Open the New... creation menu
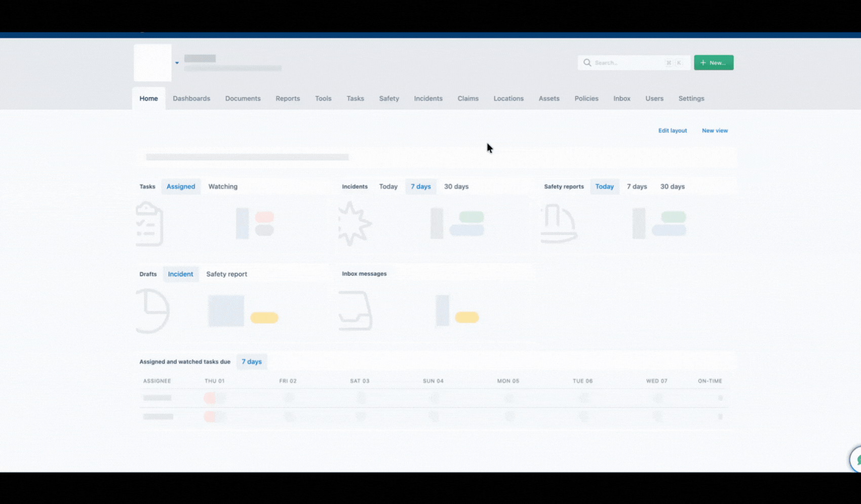The height and width of the screenshot is (504, 861). click(714, 62)
